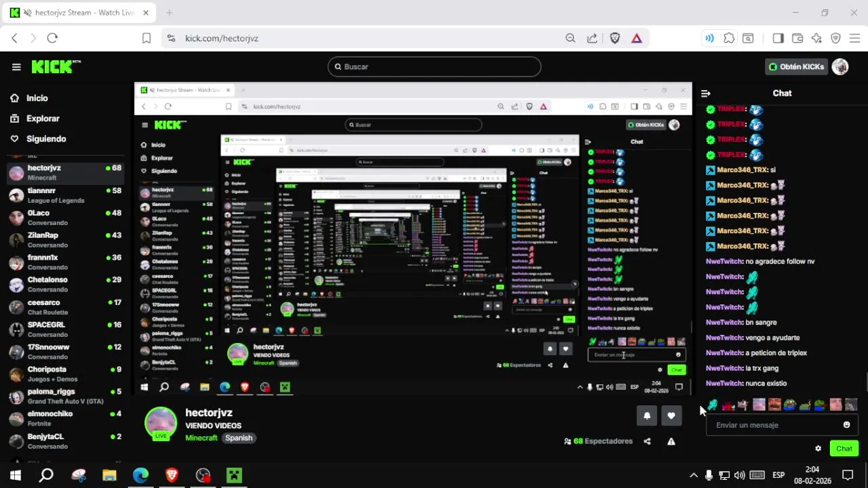
Task: Go back in browser history
Action: 14,39
